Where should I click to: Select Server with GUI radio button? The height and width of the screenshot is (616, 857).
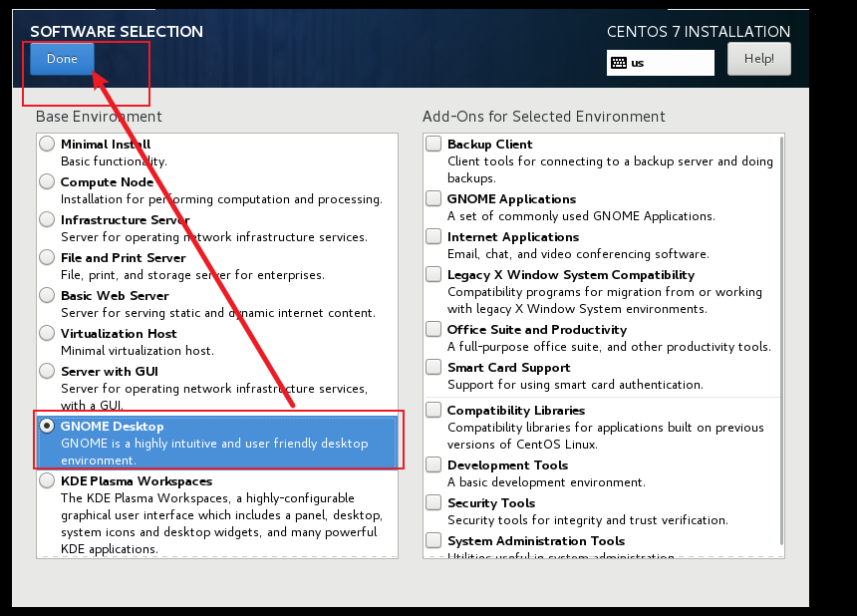click(47, 371)
